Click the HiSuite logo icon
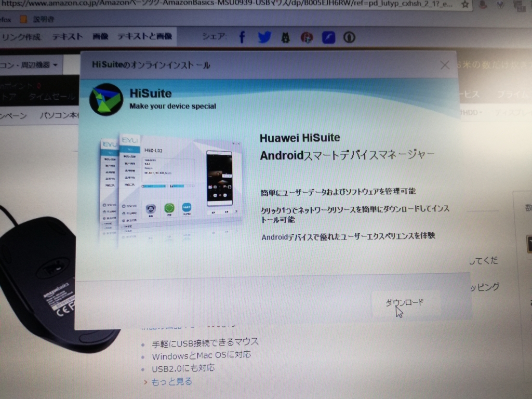532x399 pixels. 106,99
